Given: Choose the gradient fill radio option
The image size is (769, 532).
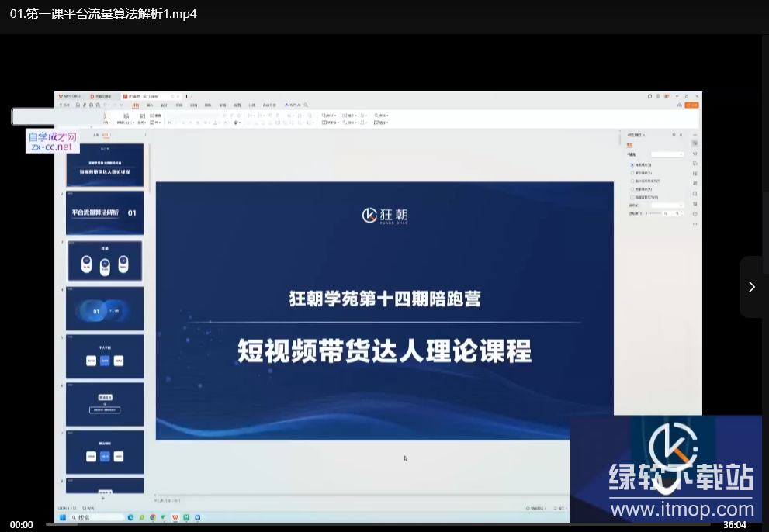Looking at the screenshot, I should click(632, 173).
